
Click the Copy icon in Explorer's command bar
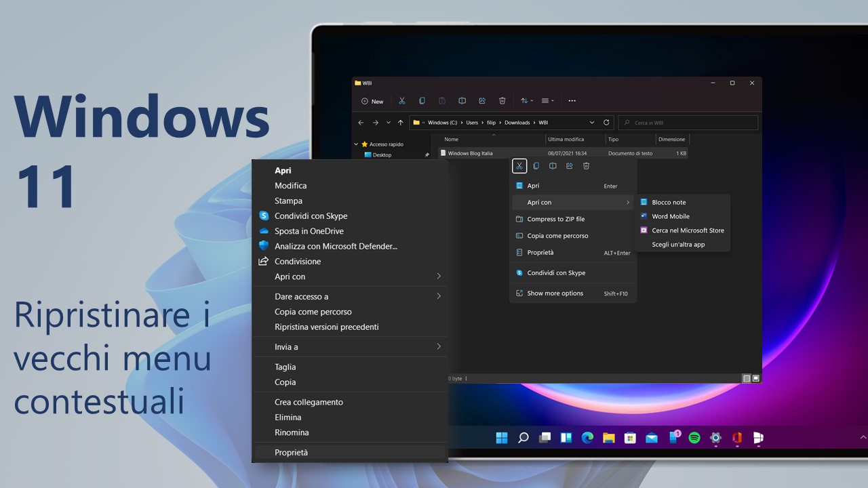click(422, 101)
